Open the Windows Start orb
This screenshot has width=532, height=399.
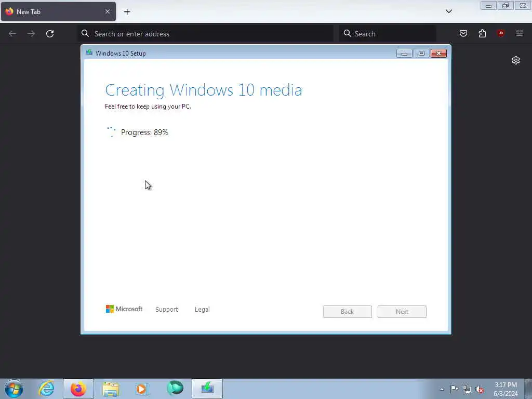pyautogui.click(x=14, y=389)
